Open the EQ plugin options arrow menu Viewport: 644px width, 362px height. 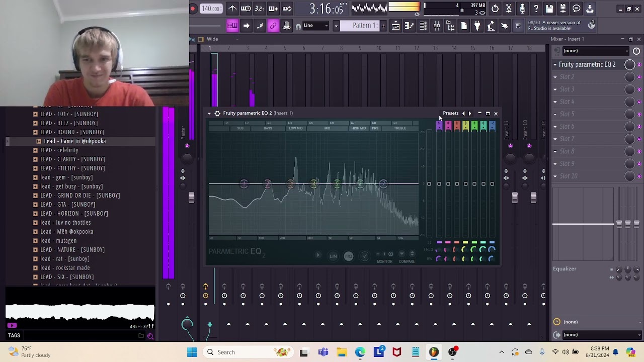(209, 113)
